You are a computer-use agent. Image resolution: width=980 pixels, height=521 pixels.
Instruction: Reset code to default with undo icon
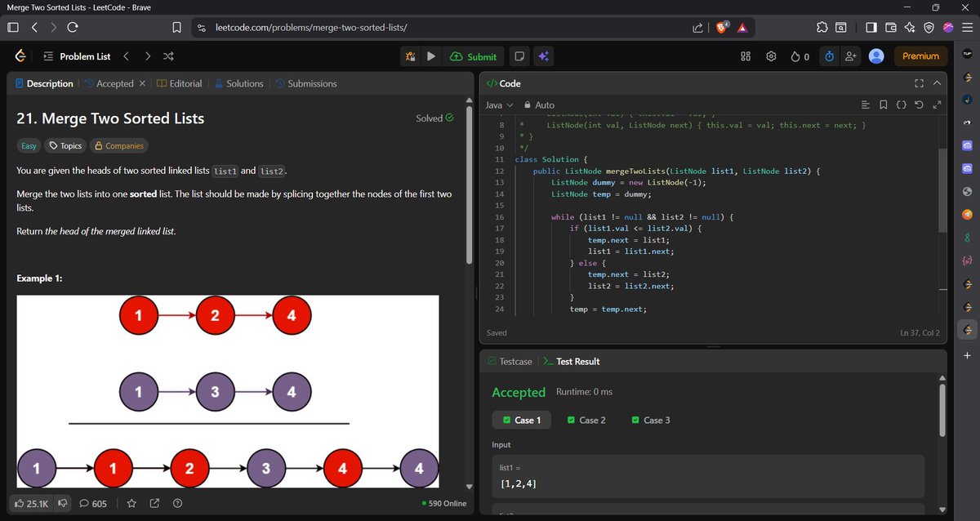coord(919,105)
